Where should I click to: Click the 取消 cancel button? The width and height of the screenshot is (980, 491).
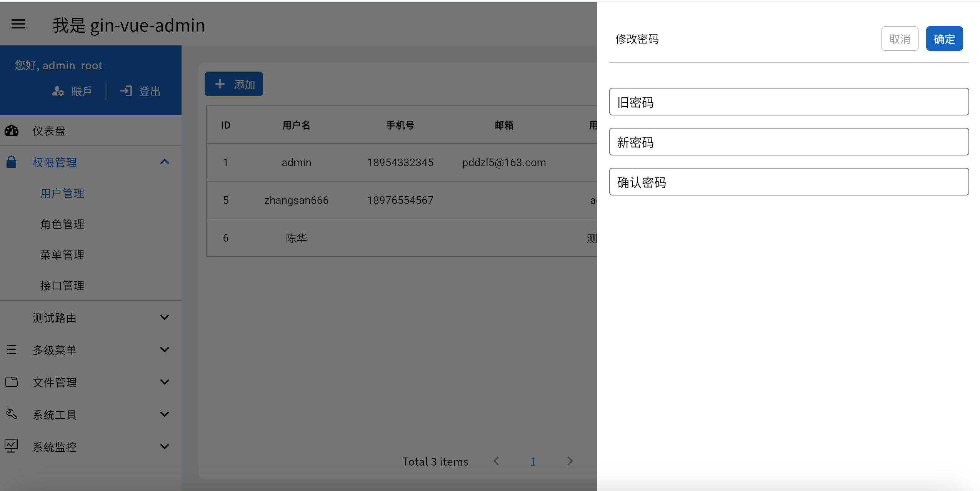(x=900, y=38)
